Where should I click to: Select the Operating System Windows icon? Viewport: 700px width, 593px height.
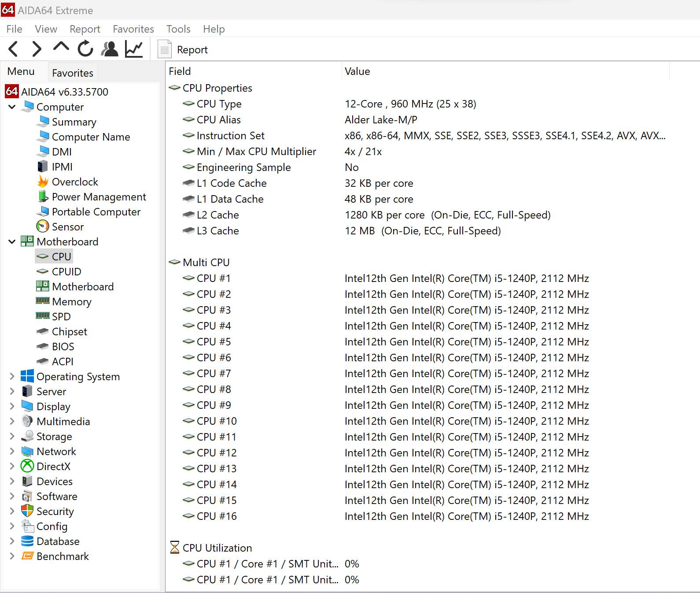tap(27, 376)
